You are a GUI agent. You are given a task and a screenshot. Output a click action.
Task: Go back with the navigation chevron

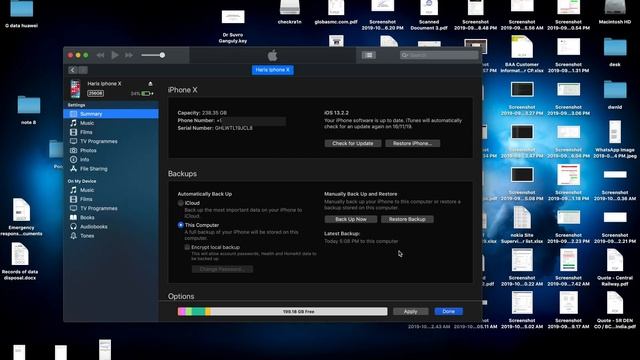73,70
